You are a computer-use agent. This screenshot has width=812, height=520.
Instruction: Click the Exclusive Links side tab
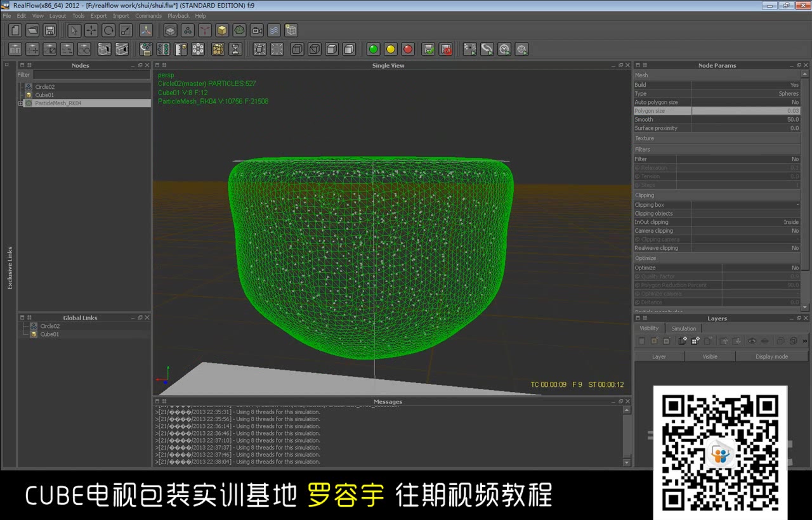pos(10,268)
